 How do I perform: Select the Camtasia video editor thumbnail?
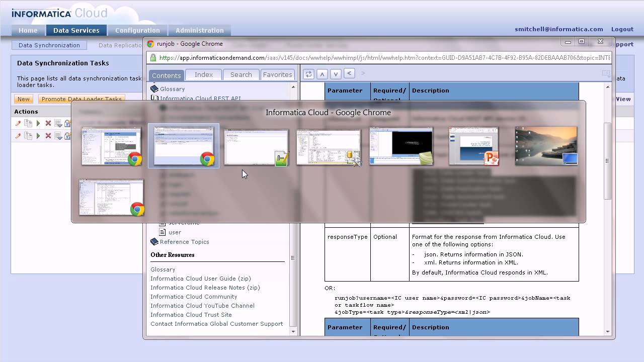click(401, 146)
